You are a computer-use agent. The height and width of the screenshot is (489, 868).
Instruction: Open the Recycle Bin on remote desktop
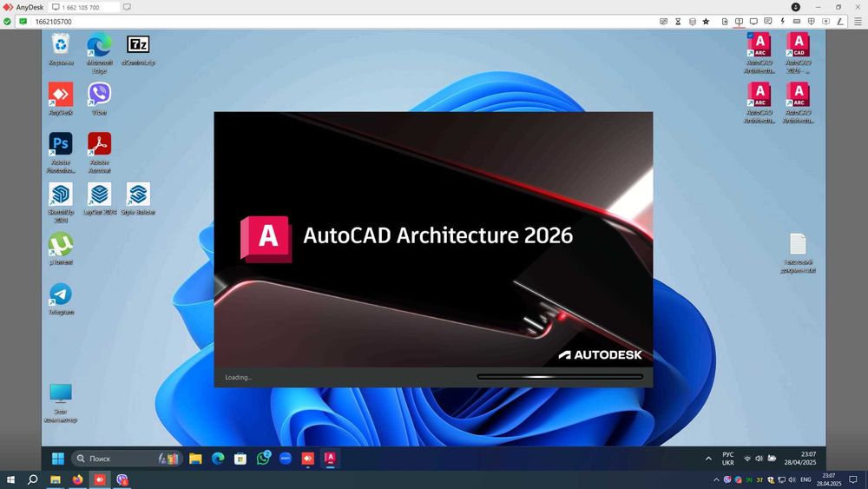click(x=61, y=50)
